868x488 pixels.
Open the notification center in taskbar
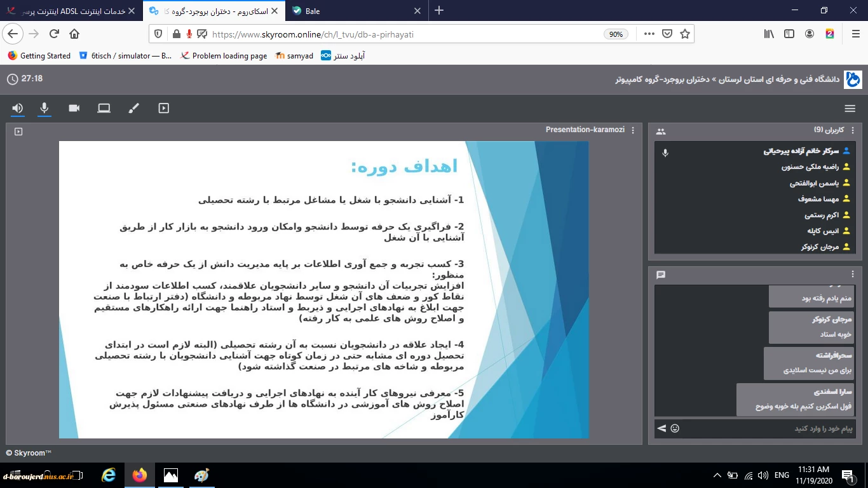coord(848,475)
